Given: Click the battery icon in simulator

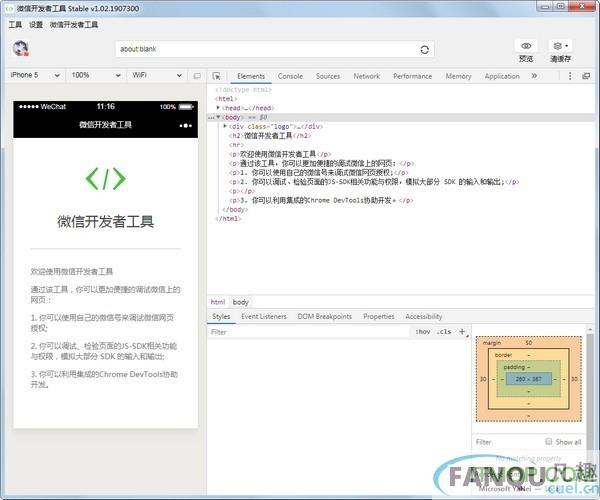Looking at the screenshot, I should click(186, 107).
